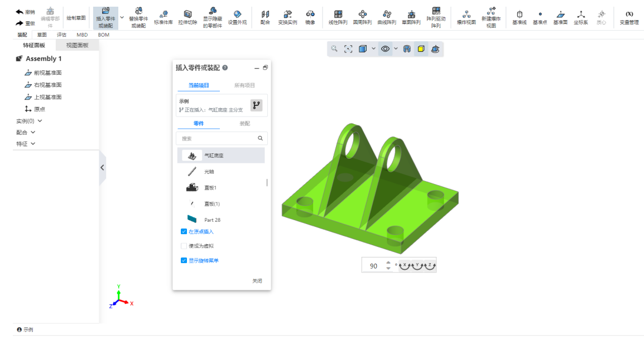This screenshot has width=644, height=340.
Task: Enable the 使成为虚拟 checkbox
Action: coord(184,246)
